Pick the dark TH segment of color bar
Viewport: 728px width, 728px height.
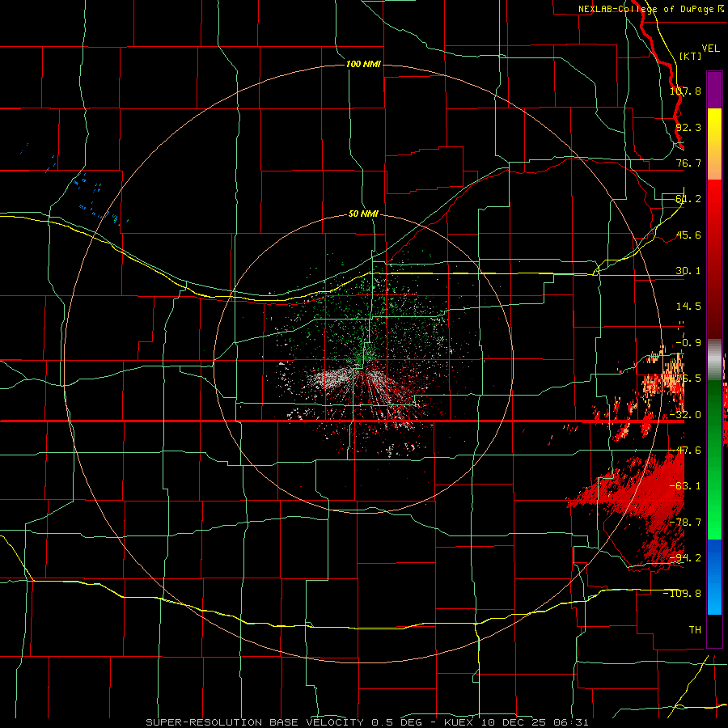pos(714,630)
